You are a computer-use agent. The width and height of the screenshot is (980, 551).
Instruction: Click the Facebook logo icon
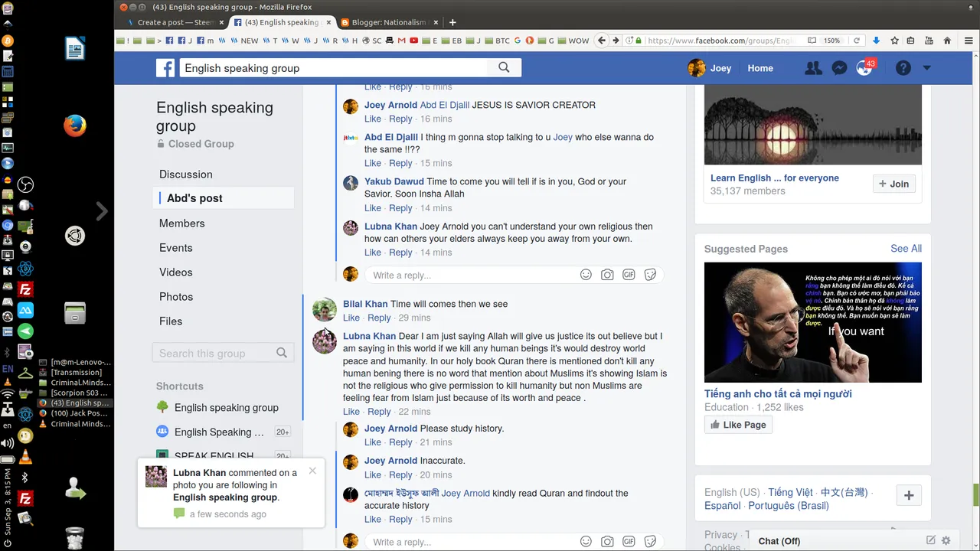click(165, 68)
